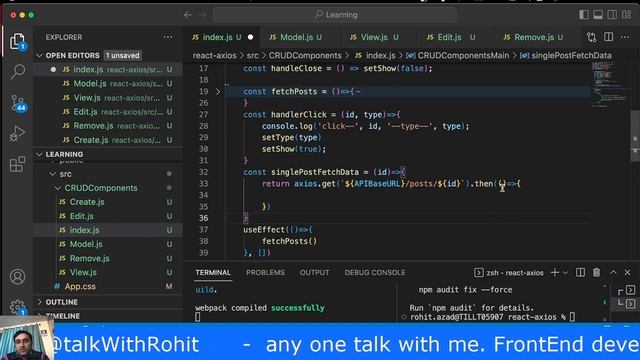The height and width of the screenshot is (360, 640).
Task: Open the Accounts menu in the activity bar
Action: coord(17,277)
